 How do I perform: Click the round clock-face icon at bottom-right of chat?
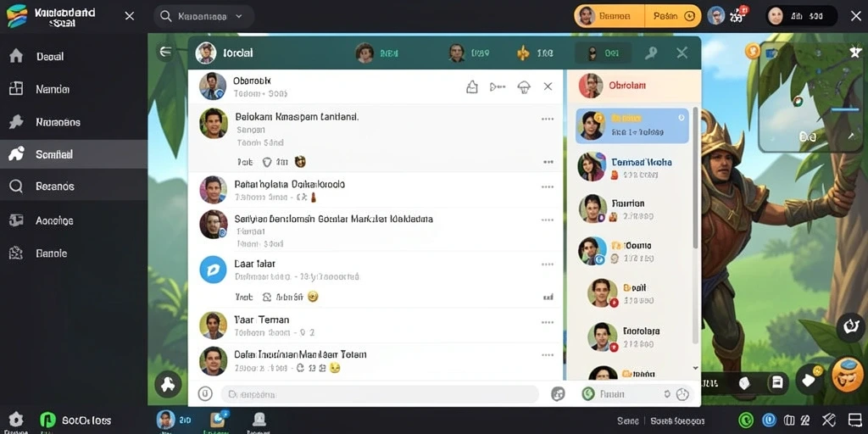(682, 394)
